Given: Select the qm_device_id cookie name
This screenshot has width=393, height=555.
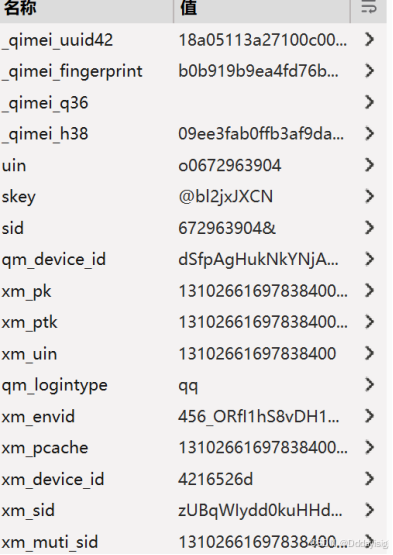Looking at the screenshot, I should (x=53, y=260).
